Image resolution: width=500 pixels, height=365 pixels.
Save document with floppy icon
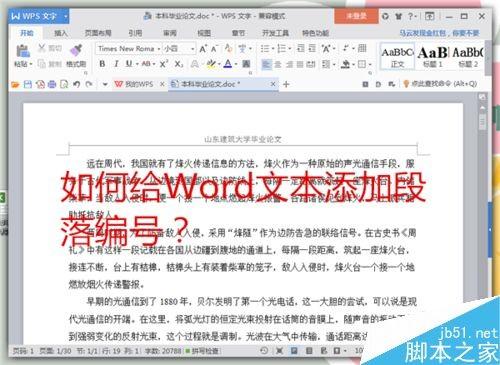[x=28, y=84]
